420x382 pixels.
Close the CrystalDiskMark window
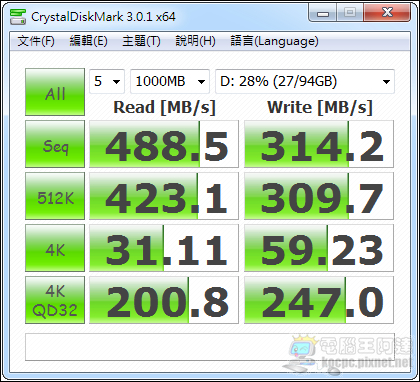387,13
